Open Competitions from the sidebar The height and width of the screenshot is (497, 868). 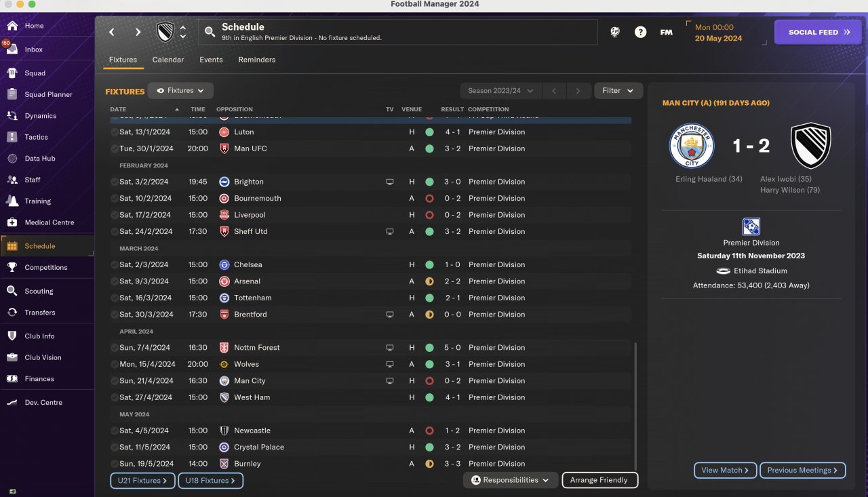click(x=47, y=267)
